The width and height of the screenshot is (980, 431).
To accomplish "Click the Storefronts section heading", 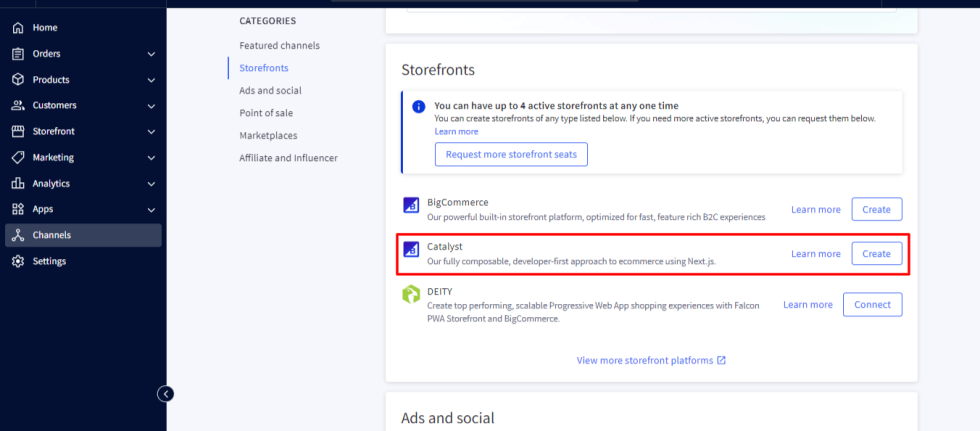I will tap(438, 70).
